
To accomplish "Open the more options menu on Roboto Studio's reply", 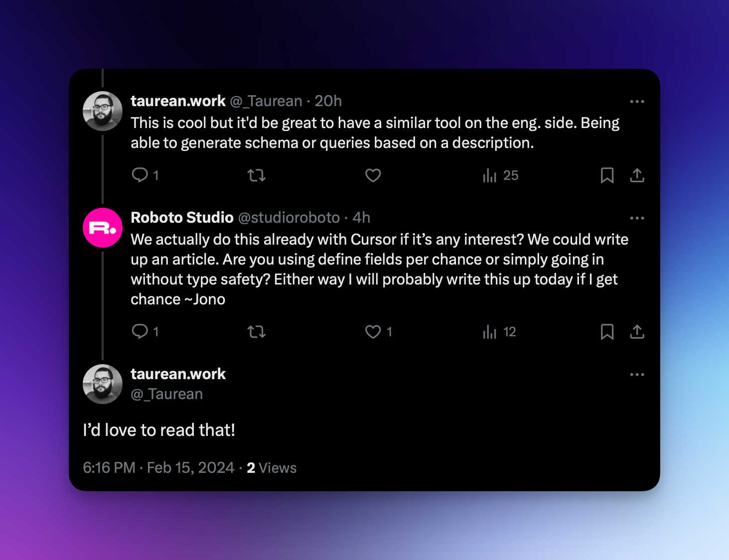I will pyautogui.click(x=637, y=218).
